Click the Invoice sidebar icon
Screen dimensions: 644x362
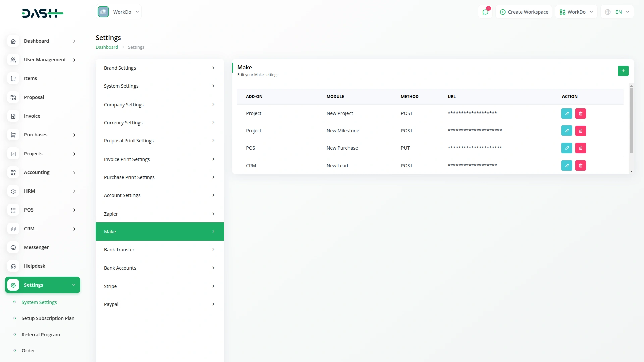(13, 116)
